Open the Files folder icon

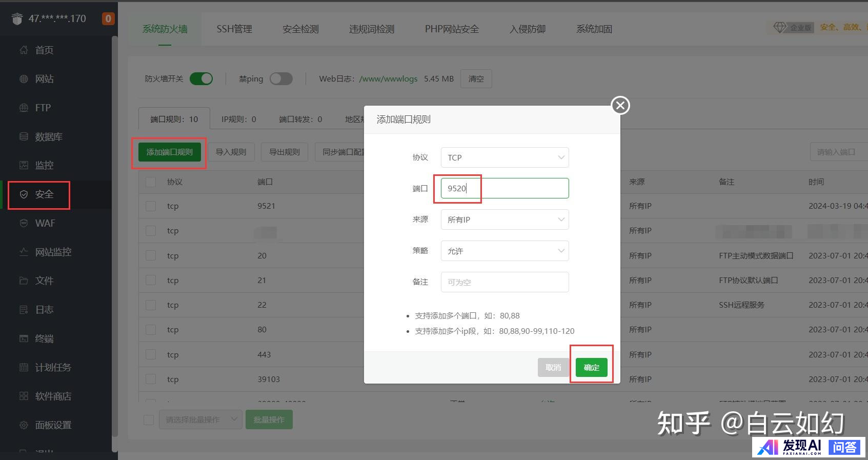pos(24,281)
